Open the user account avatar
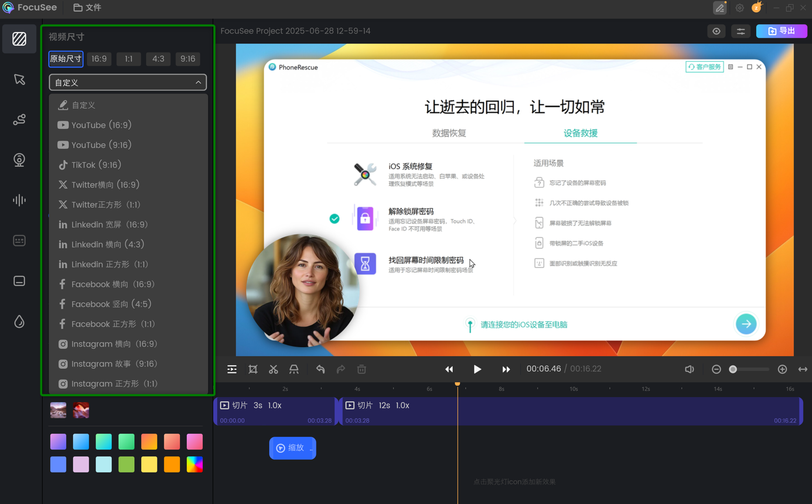812x504 pixels. click(x=757, y=7)
